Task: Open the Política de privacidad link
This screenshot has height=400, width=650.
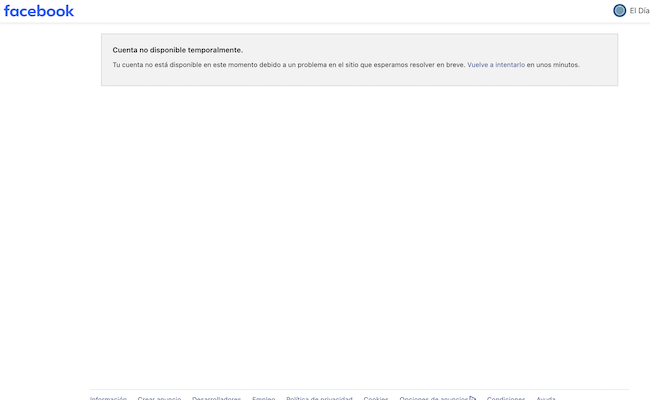Action: tap(319, 398)
